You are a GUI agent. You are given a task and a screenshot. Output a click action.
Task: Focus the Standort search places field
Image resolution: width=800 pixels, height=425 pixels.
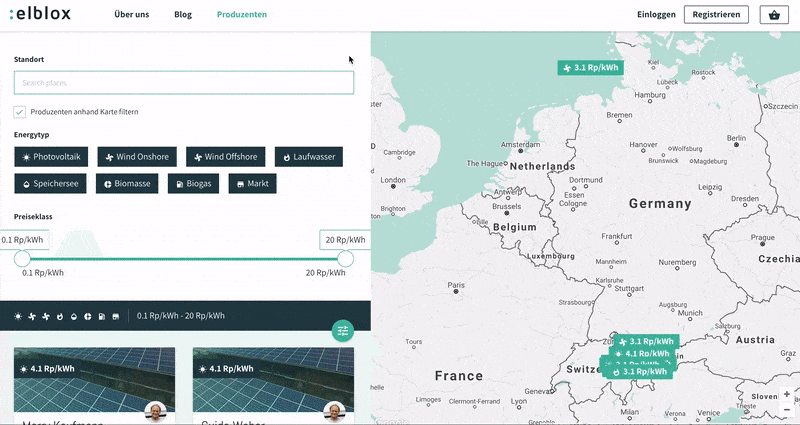(x=184, y=83)
